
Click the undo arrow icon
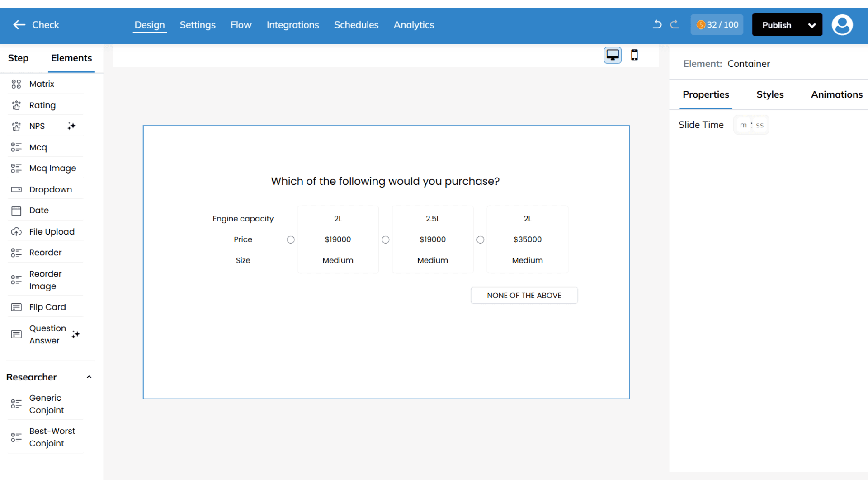(x=657, y=24)
